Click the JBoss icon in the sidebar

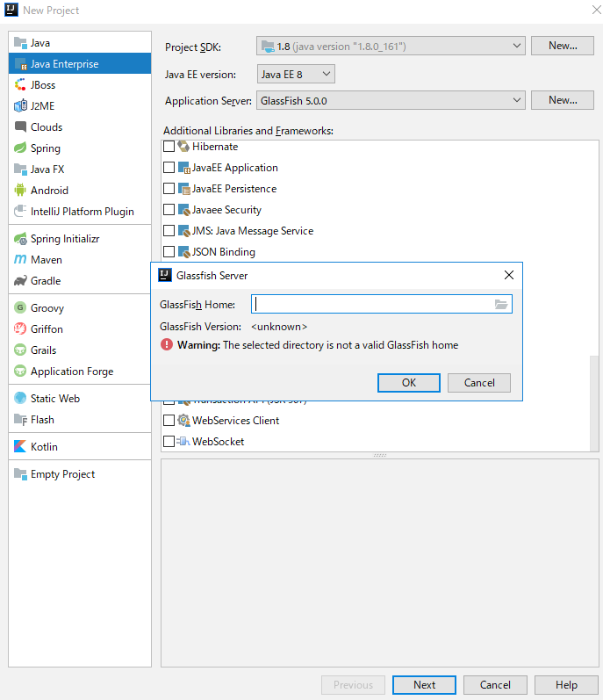coord(20,85)
